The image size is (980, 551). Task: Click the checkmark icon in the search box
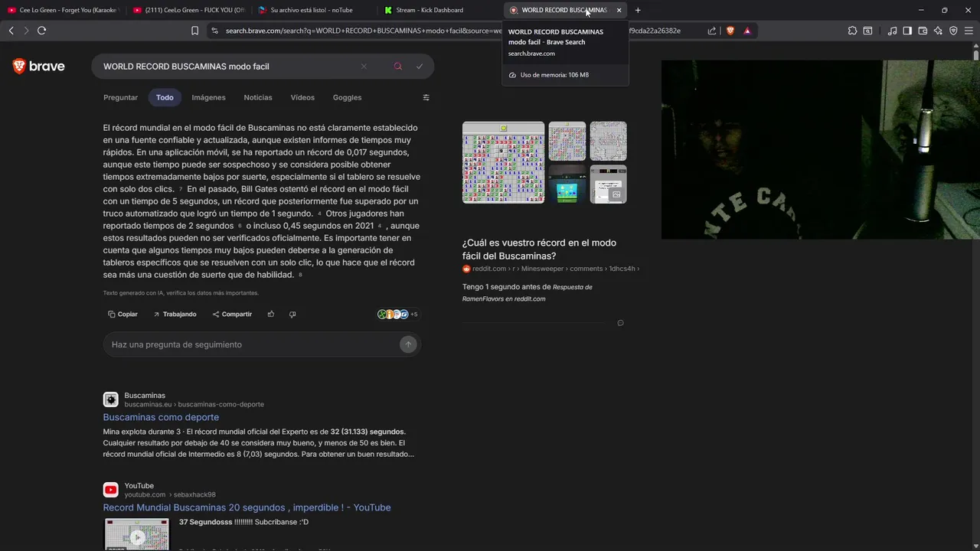pos(420,67)
